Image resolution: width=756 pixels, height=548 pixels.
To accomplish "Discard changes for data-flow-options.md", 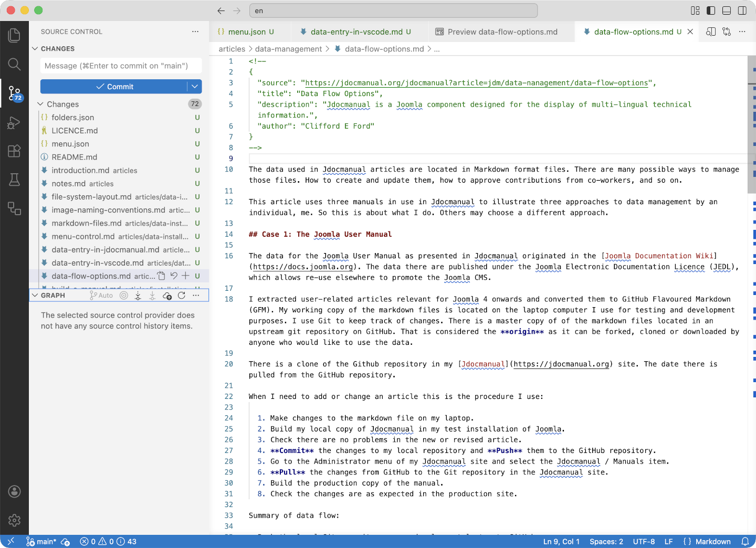I will [174, 276].
